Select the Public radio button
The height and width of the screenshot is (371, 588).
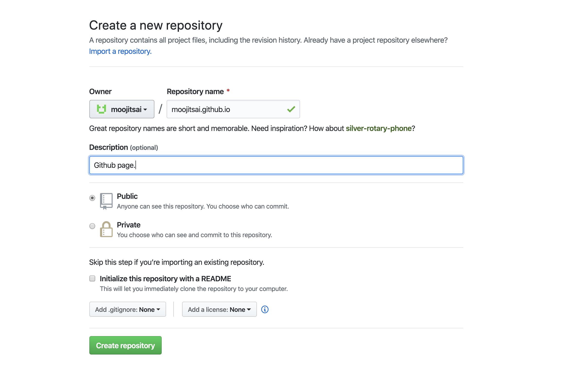coord(92,198)
